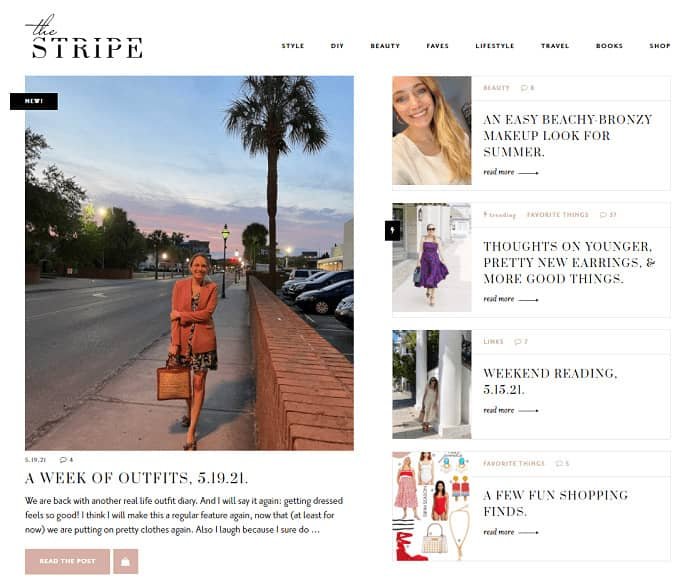
Task: Click comment icon on shopping finds post
Action: [x=559, y=464]
